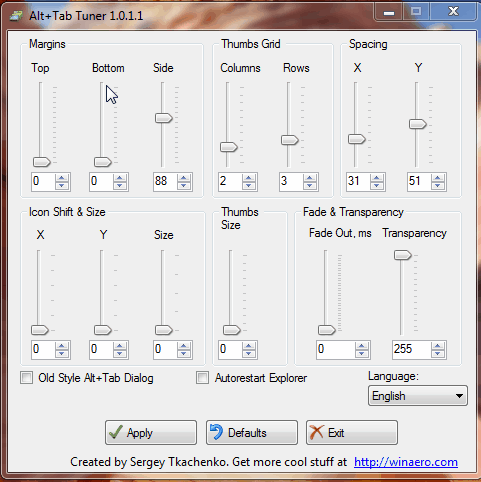Click the Thumbs Size value field
Image resolution: width=481 pixels, height=482 pixels.
[230, 350]
